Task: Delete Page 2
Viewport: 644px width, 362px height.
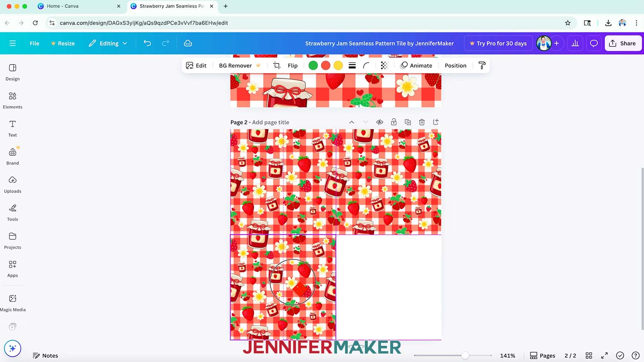Action: tap(422, 122)
